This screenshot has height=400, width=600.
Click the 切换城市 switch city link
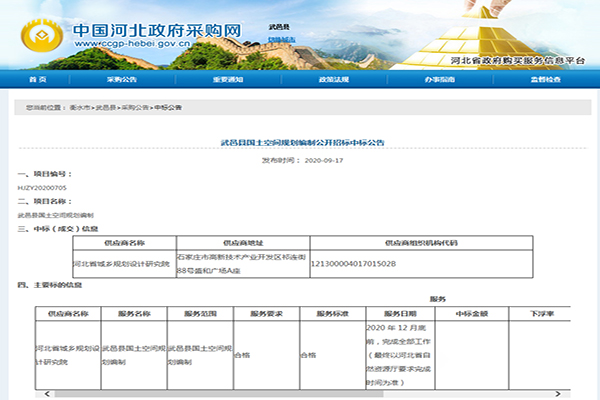tap(281, 39)
